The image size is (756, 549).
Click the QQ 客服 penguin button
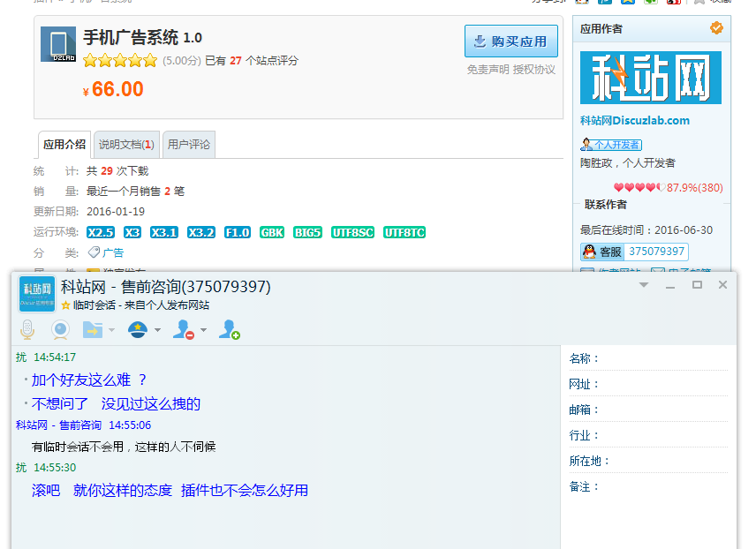point(602,252)
